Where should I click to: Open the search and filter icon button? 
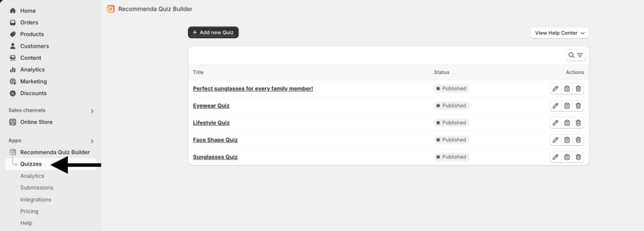pos(575,55)
